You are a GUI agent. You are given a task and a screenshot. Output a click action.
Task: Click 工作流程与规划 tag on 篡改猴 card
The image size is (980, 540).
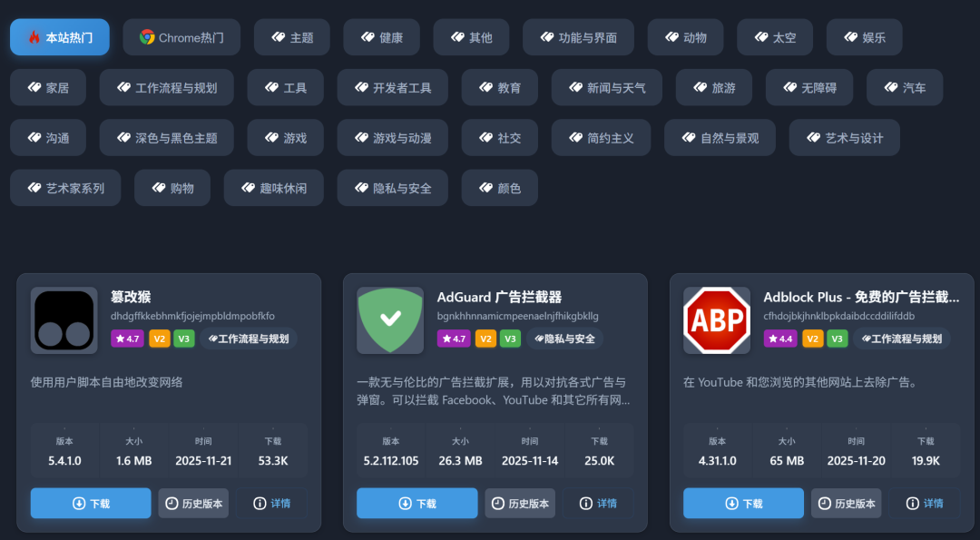click(248, 339)
